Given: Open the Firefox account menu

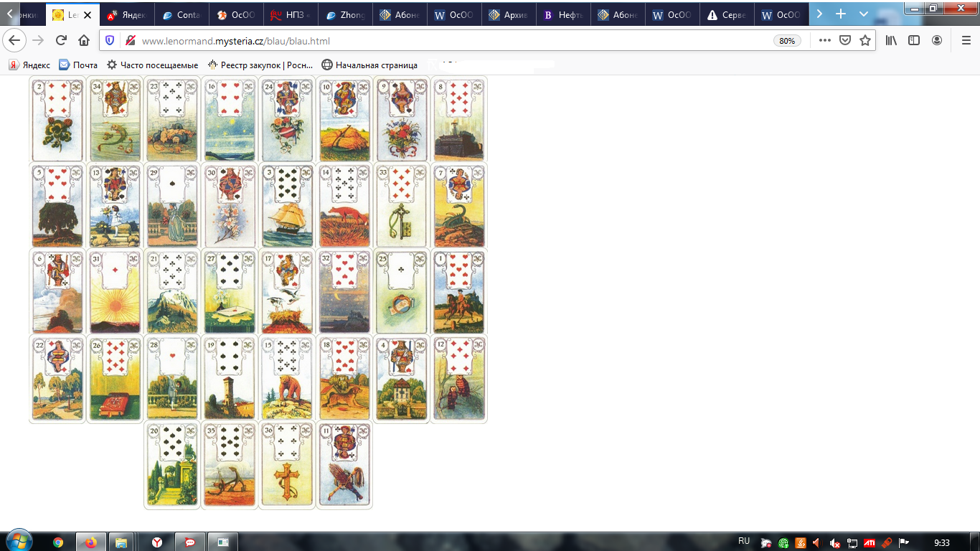Looking at the screenshot, I should pos(937,40).
